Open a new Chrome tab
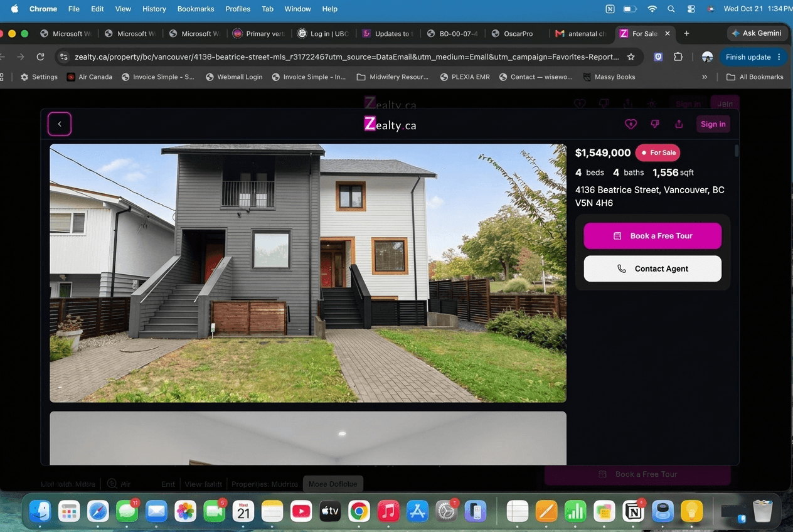 [x=686, y=33]
